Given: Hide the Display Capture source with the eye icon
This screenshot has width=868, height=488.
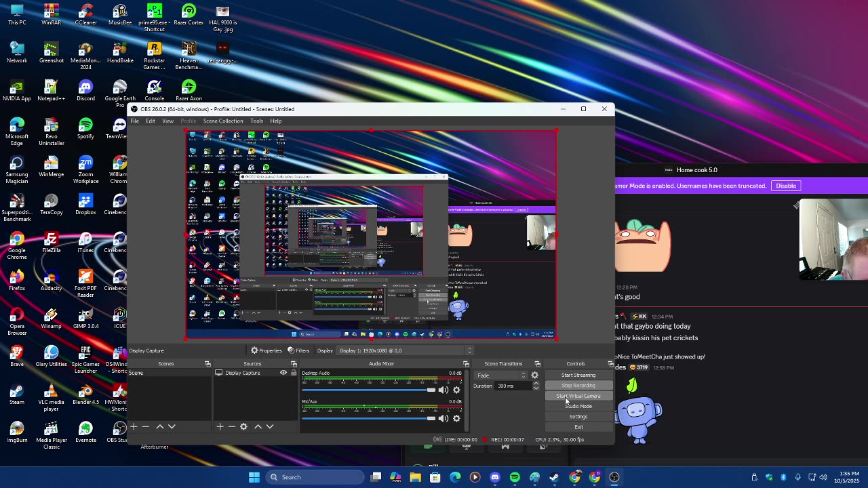Looking at the screenshot, I should pyautogui.click(x=283, y=373).
